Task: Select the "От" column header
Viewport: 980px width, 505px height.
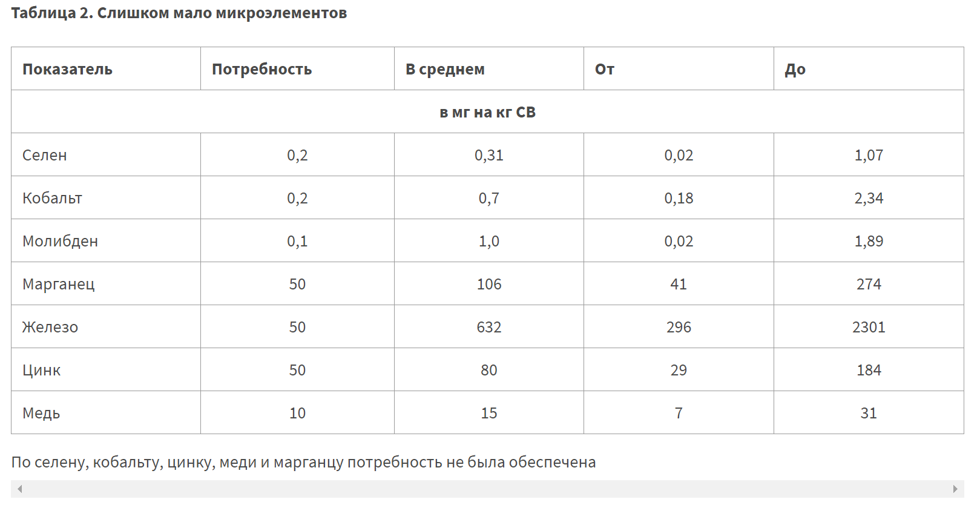Action: coord(605,70)
